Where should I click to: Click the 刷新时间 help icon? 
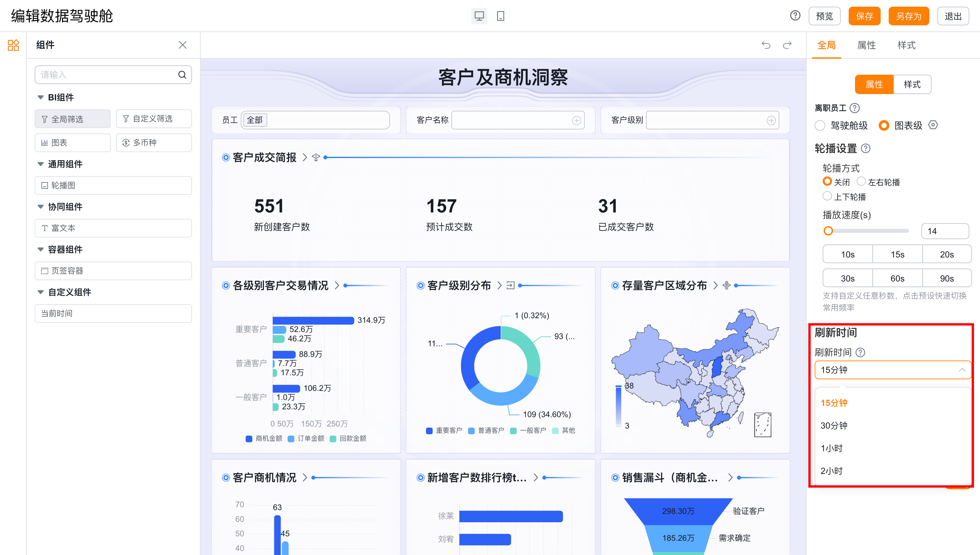coord(860,352)
